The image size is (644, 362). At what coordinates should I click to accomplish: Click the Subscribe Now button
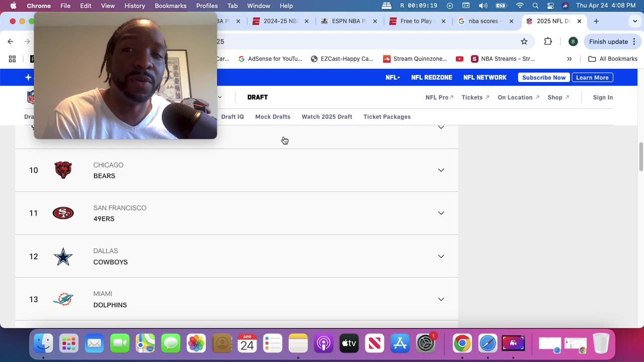click(x=544, y=77)
